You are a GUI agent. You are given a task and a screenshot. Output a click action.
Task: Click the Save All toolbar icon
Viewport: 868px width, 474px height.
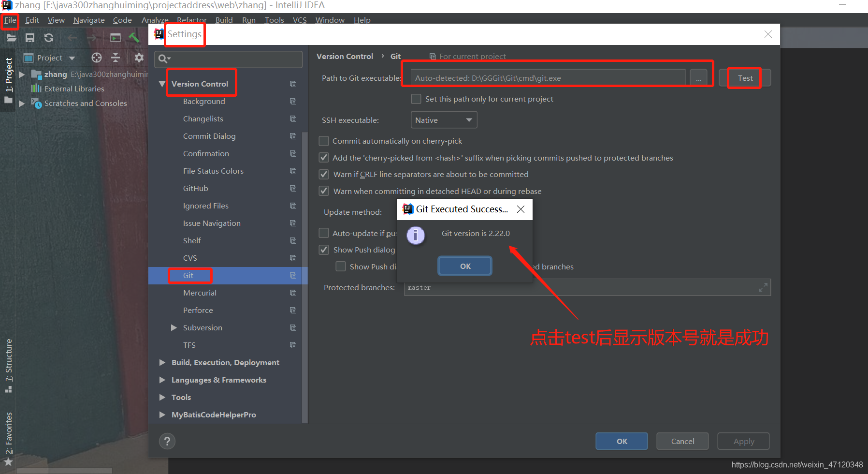click(30, 38)
